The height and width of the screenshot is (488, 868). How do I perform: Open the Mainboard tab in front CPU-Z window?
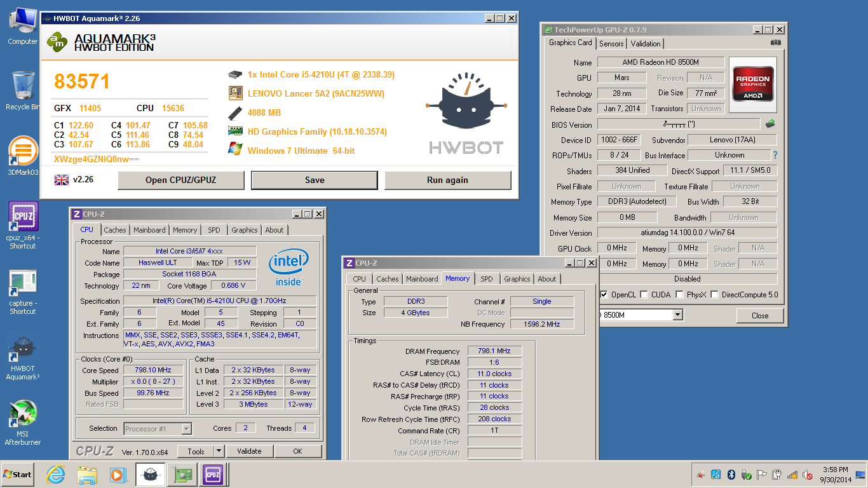click(422, 279)
